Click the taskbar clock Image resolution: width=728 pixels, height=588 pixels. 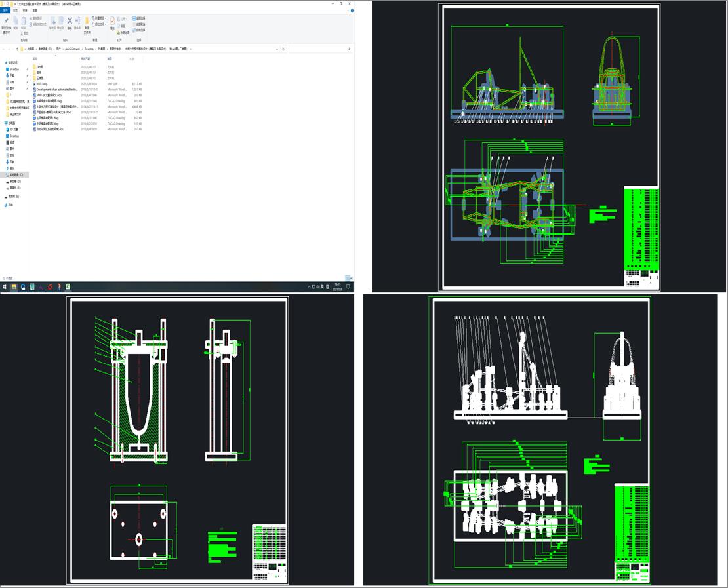(x=338, y=287)
